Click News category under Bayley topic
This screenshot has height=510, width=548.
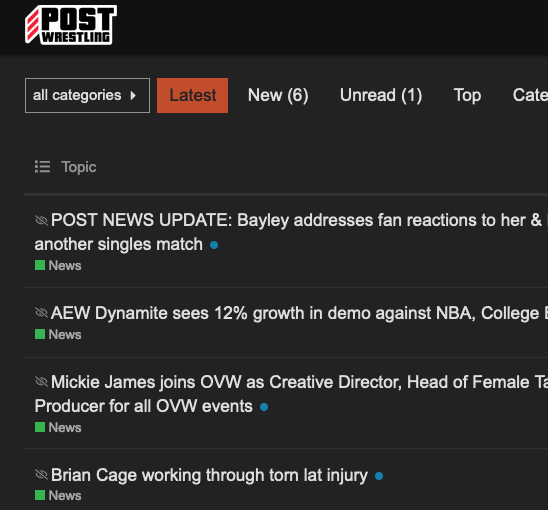point(58,265)
